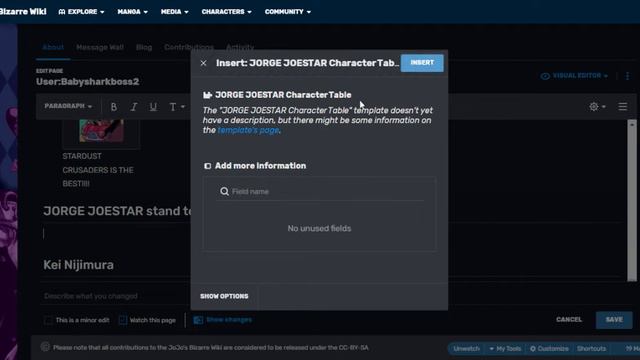The image size is (640, 360).
Task: Open the VISUAL EDITOR mode switcher
Action: pos(574,76)
